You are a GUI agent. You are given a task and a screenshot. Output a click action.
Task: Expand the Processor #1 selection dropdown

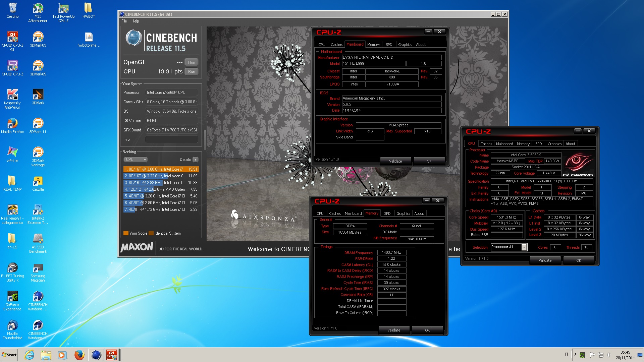click(524, 247)
